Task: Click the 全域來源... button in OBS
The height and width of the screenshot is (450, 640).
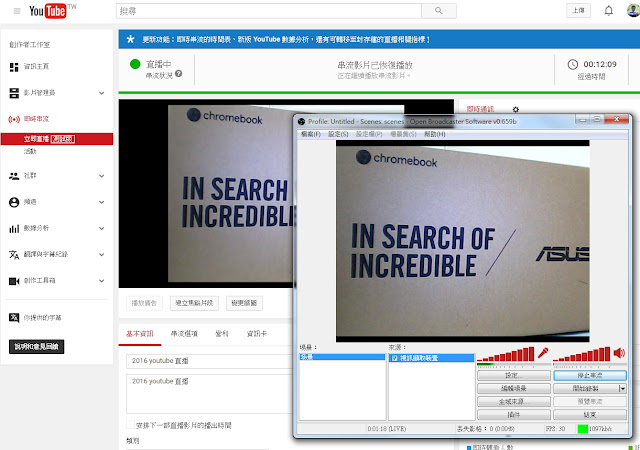Action: pos(514,402)
